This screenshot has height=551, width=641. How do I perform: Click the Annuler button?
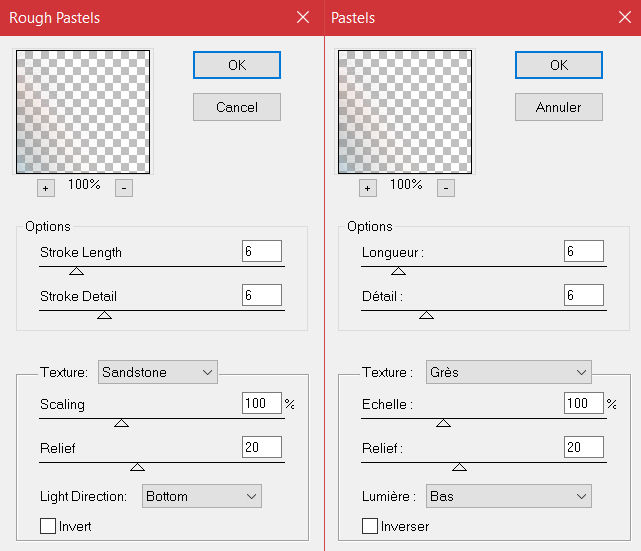coord(558,107)
